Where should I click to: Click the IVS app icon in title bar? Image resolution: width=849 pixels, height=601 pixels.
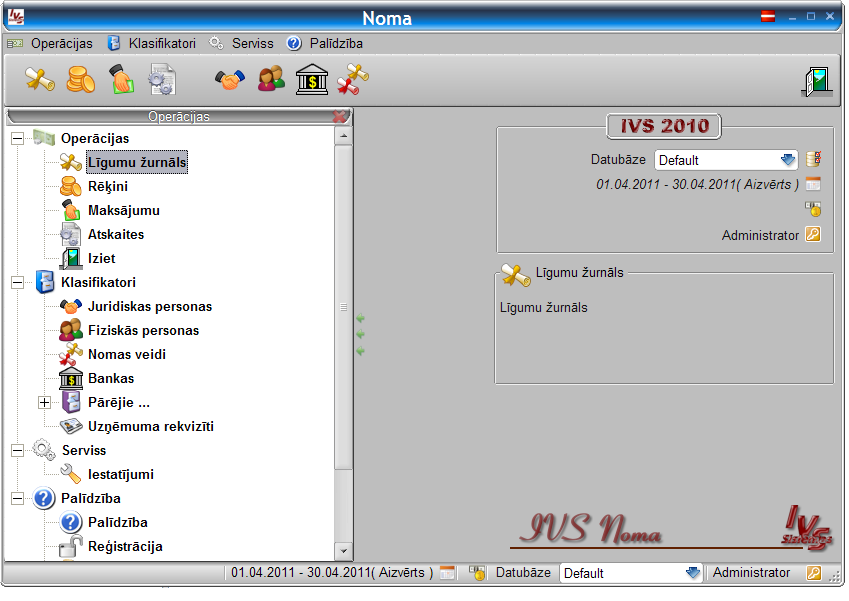(x=16, y=17)
